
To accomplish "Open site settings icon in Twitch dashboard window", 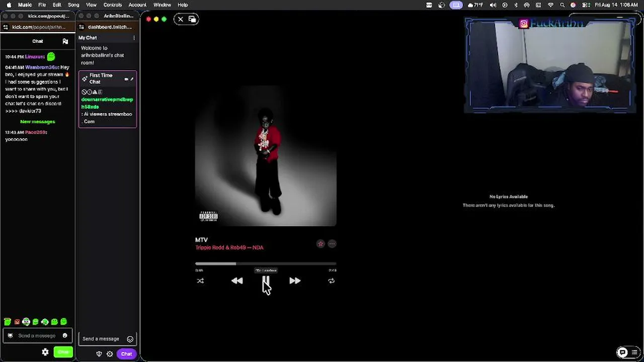I will pyautogui.click(x=83, y=27).
